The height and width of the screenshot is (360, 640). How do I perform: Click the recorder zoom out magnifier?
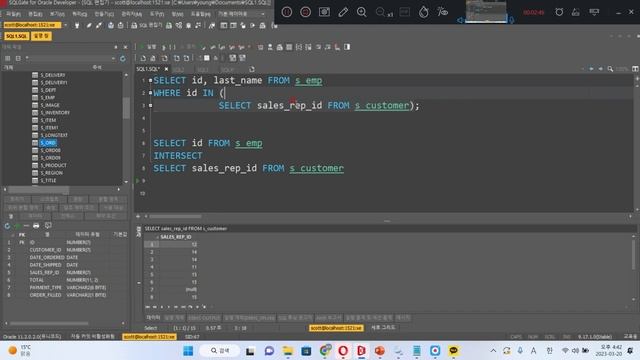(x=380, y=12)
